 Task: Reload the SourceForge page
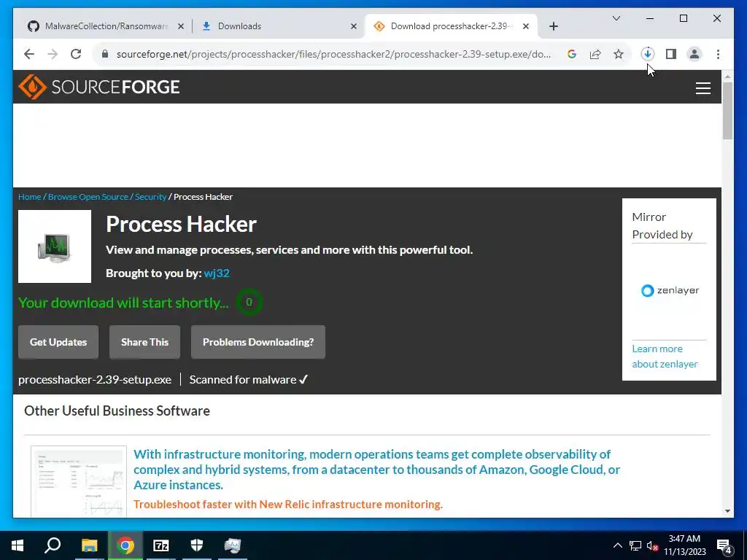click(76, 54)
